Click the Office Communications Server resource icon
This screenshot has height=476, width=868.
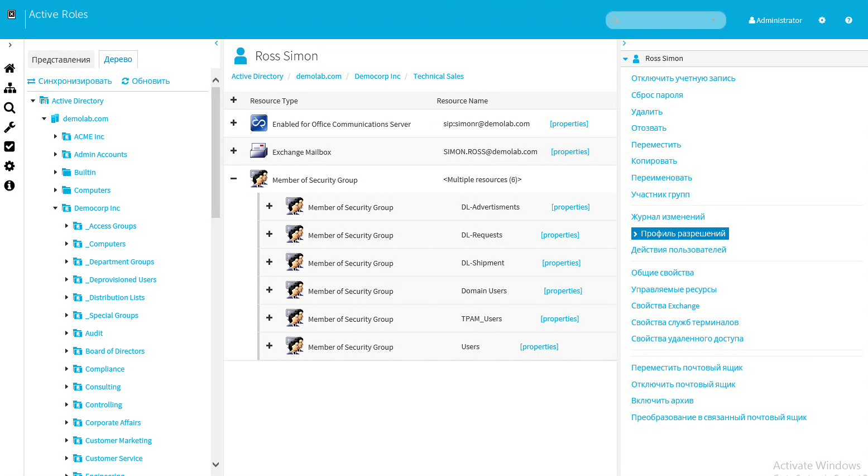pyautogui.click(x=259, y=123)
